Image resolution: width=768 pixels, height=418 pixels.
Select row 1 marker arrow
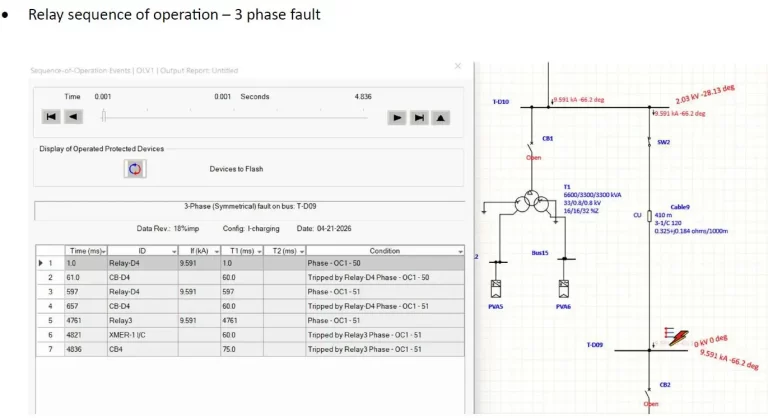pos(41,263)
